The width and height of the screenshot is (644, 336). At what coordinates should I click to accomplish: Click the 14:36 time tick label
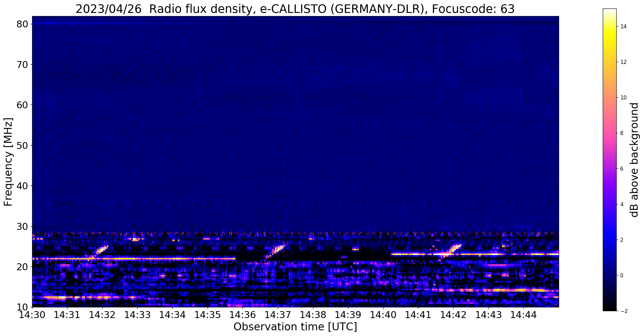(243, 315)
